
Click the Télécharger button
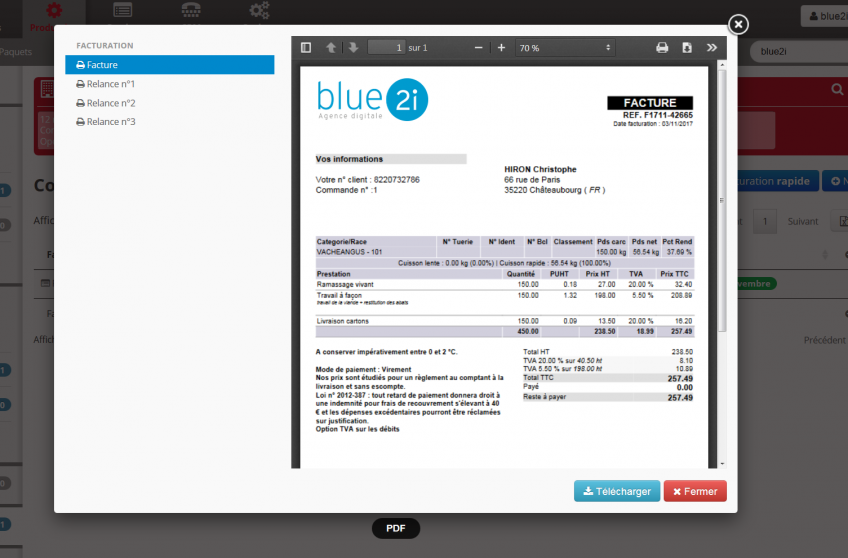pos(617,491)
